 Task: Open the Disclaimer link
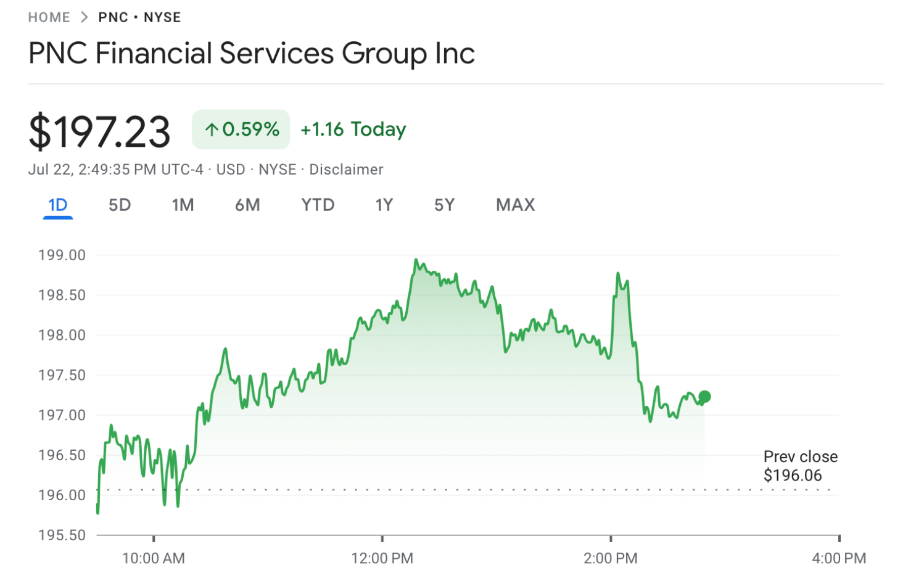pyautogui.click(x=346, y=170)
